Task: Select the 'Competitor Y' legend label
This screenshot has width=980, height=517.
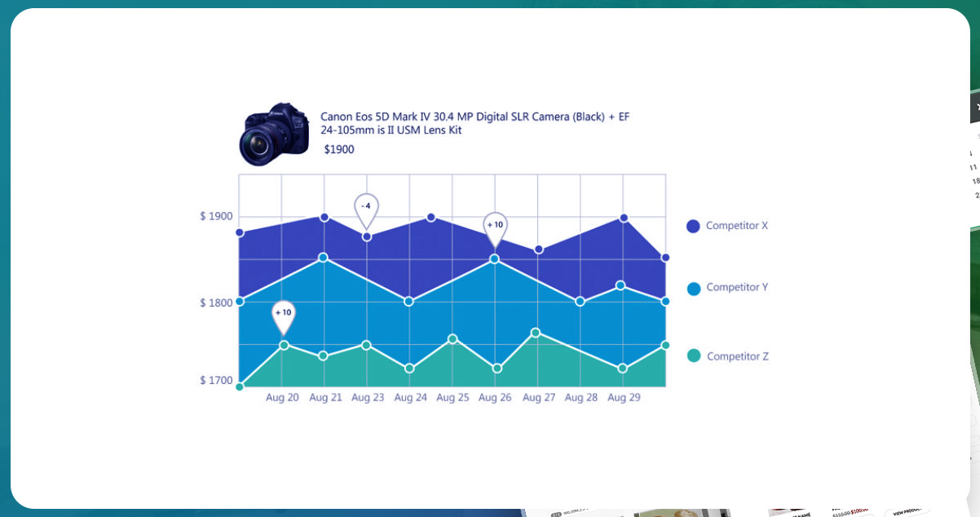Action: tap(737, 288)
